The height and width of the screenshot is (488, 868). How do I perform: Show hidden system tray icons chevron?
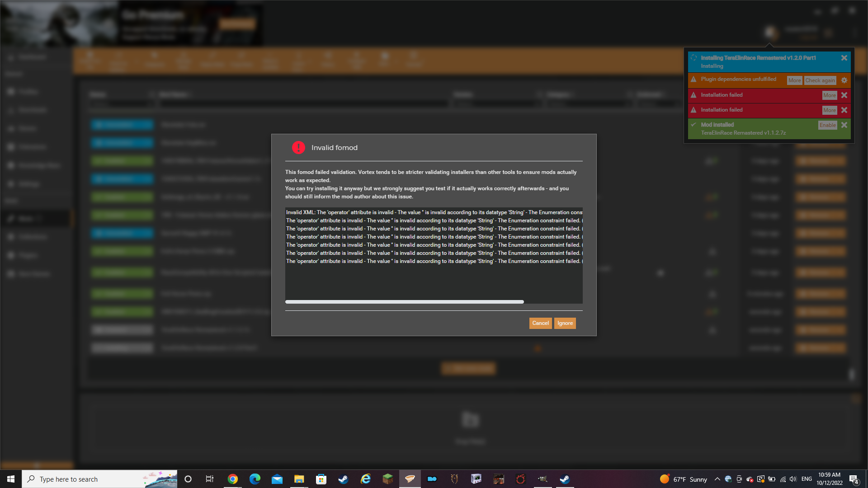point(717,479)
